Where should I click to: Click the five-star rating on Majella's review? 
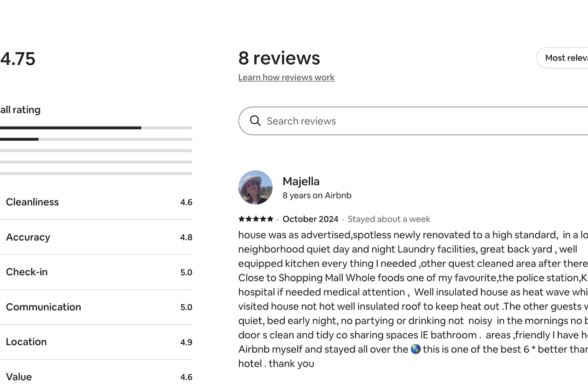[x=256, y=219]
